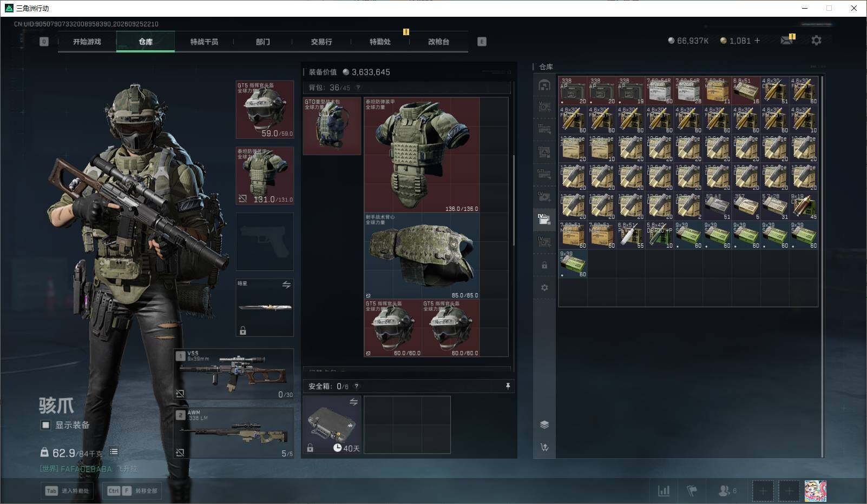
Task: Click the swap arrows on the 暗星 melee slot
Action: (x=286, y=284)
